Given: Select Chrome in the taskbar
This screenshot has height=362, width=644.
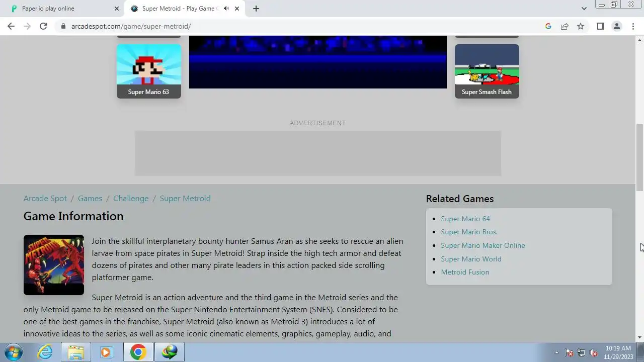Looking at the screenshot, I should pyautogui.click(x=138, y=352).
